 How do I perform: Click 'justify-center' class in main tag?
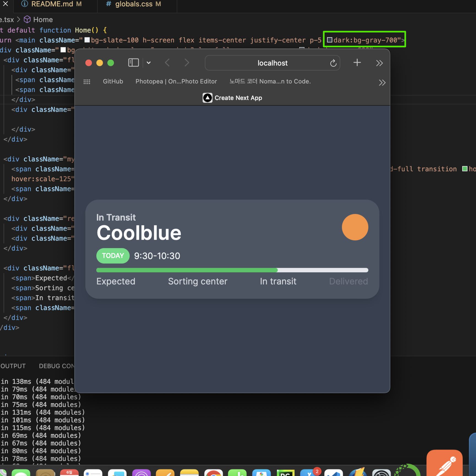(x=278, y=40)
